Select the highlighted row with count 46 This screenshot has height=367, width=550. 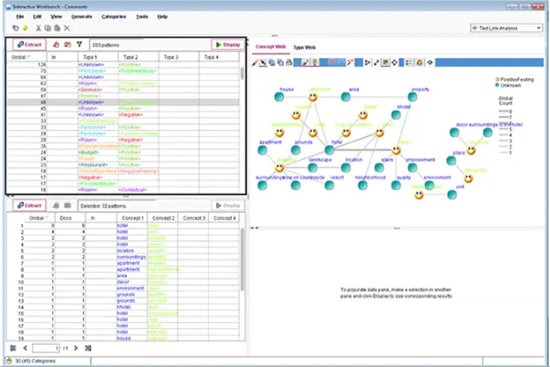tap(123, 102)
